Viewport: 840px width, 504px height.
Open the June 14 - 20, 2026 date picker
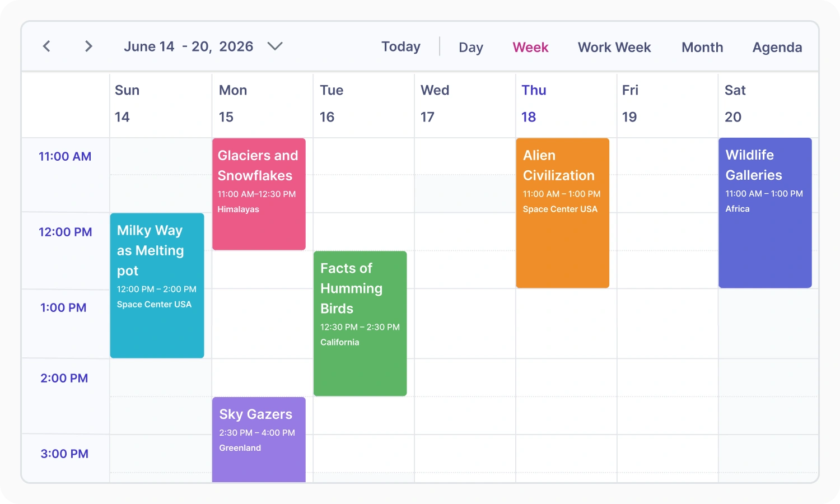click(189, 46)
